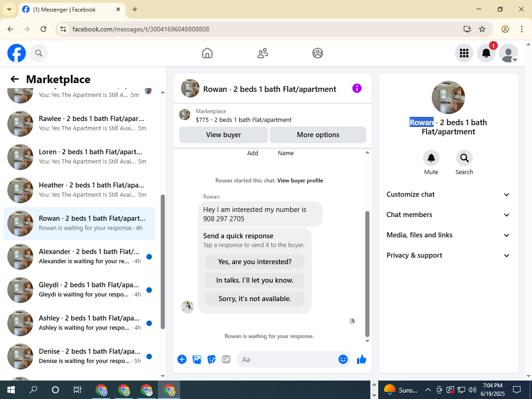Click the browser address bar URL

coord(140,29)
